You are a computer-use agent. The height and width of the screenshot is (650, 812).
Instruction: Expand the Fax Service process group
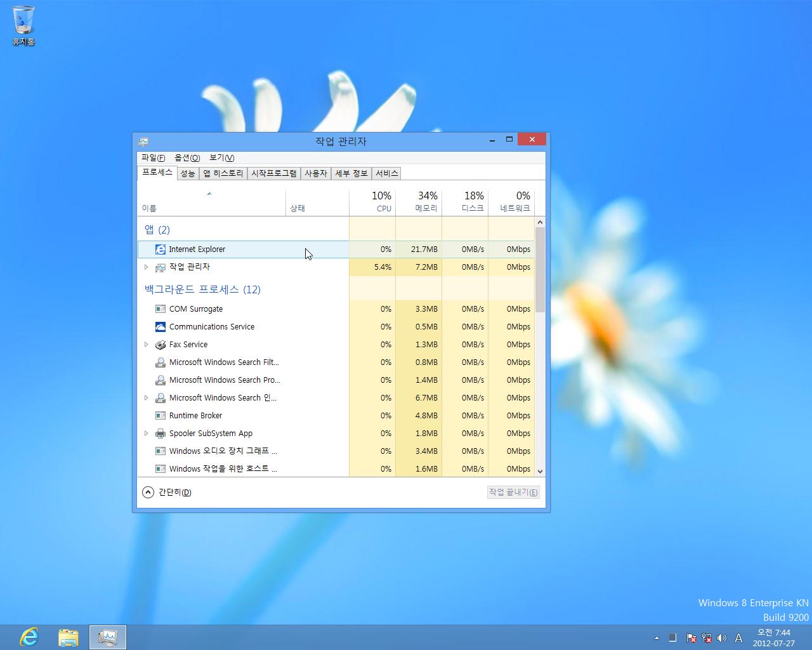pos(146,345)
